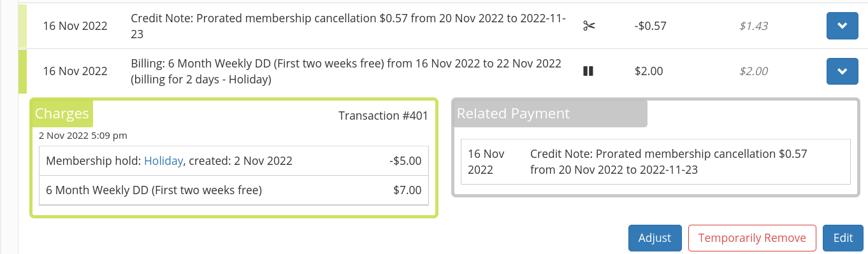The height and width of the screenshot is (254, 868).
Task: Click the $1.43 running balance value
Action: 754,26
